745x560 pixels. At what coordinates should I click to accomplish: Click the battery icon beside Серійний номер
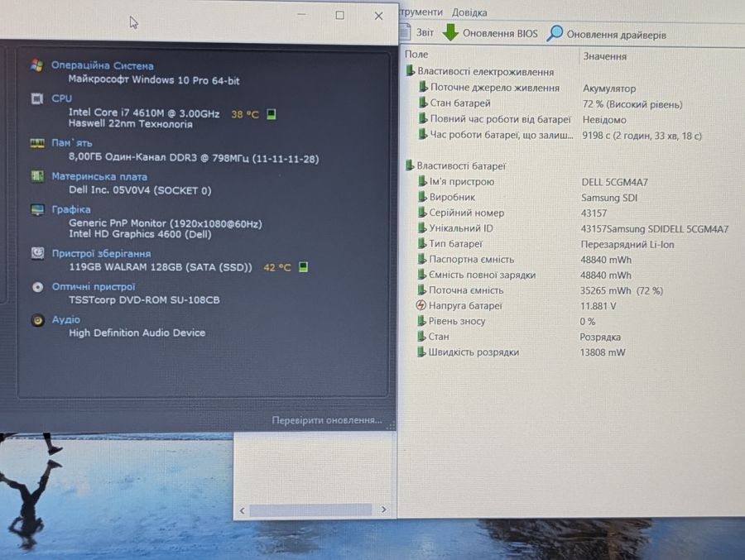(x=422, y=213)
